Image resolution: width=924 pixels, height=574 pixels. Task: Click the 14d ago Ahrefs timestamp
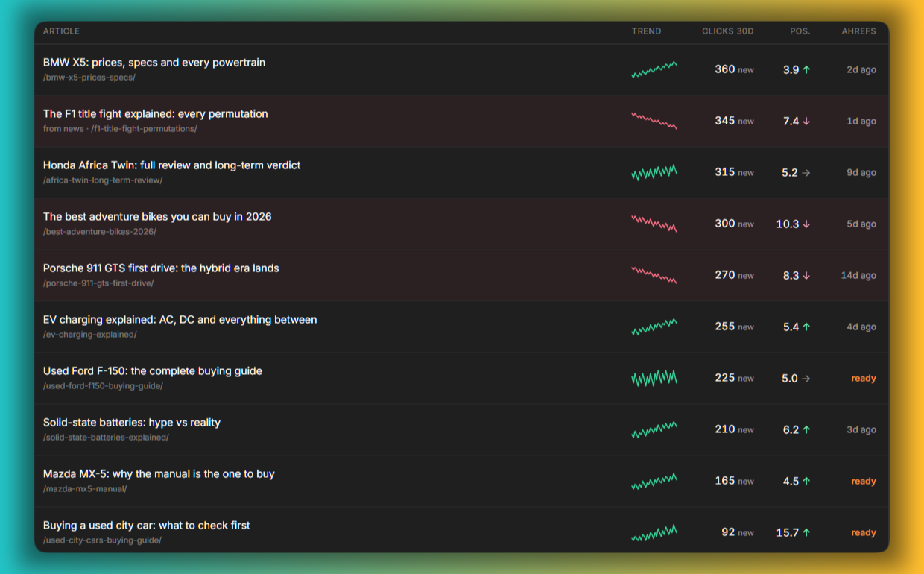[858, 275]
